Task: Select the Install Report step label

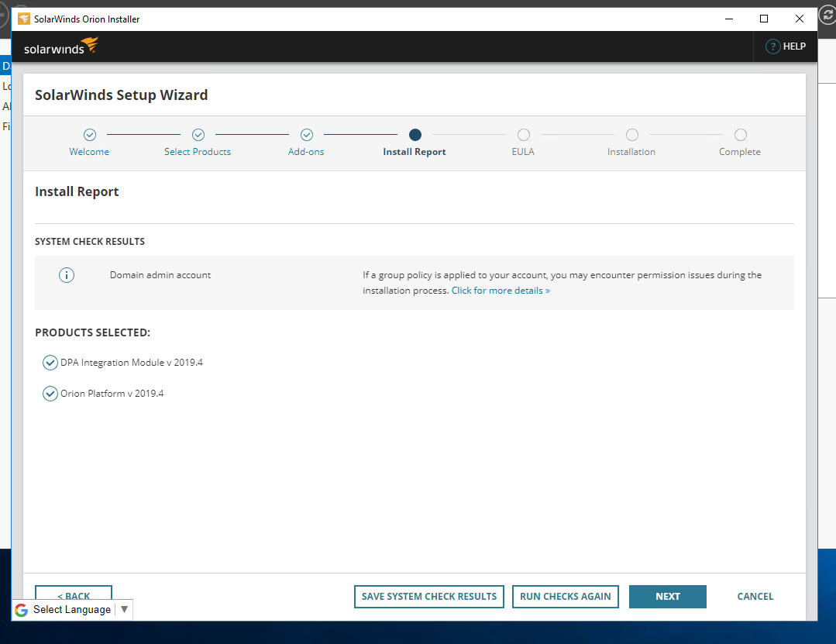Action: coord(415,152)
